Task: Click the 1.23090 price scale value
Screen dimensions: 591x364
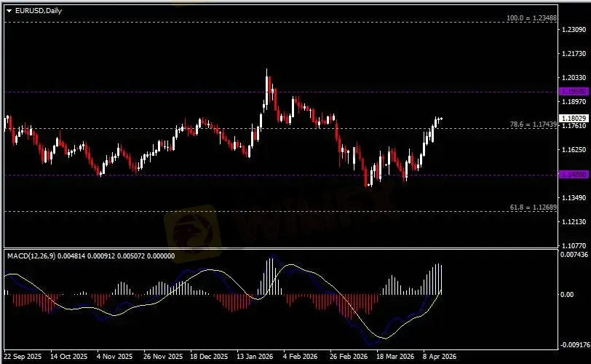Action: point(574,29)
